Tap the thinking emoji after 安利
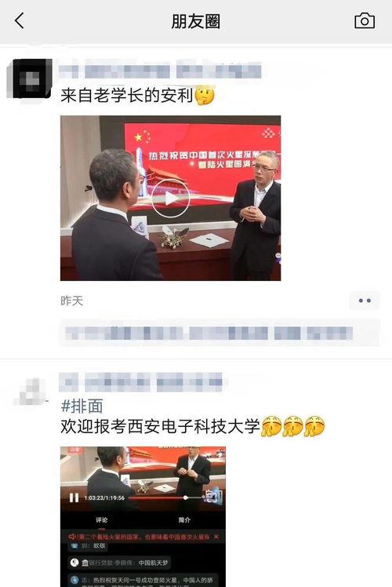Viewport: 392px width, 587px height. [x=205, y=96]
